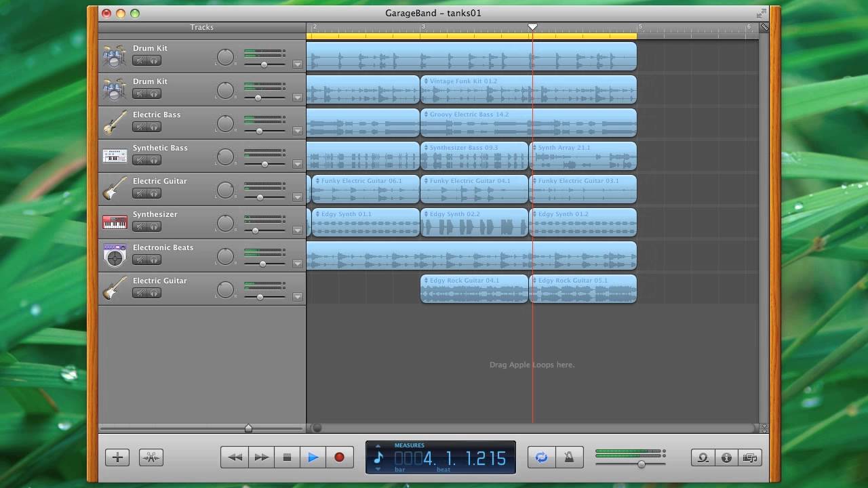
Task: Click the stop/go-to-beginning square button
Action: coord(287,457)
